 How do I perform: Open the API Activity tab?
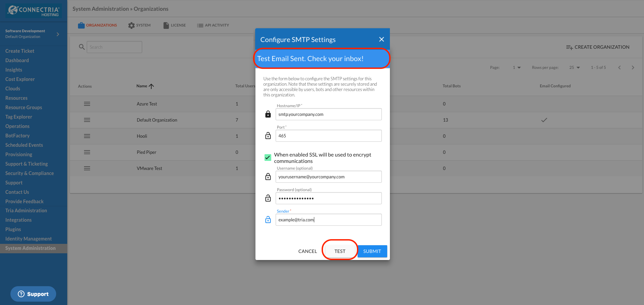(x=213, y=25)
